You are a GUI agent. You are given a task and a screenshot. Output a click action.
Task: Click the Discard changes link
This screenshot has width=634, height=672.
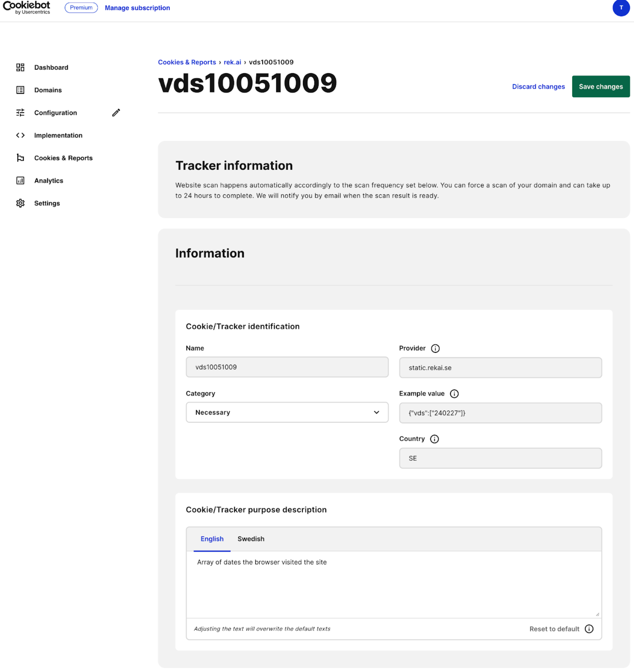[538, 87]
